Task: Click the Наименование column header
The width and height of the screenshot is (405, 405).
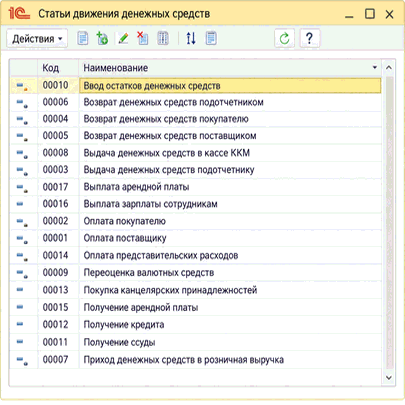Action: click(230, 68)
